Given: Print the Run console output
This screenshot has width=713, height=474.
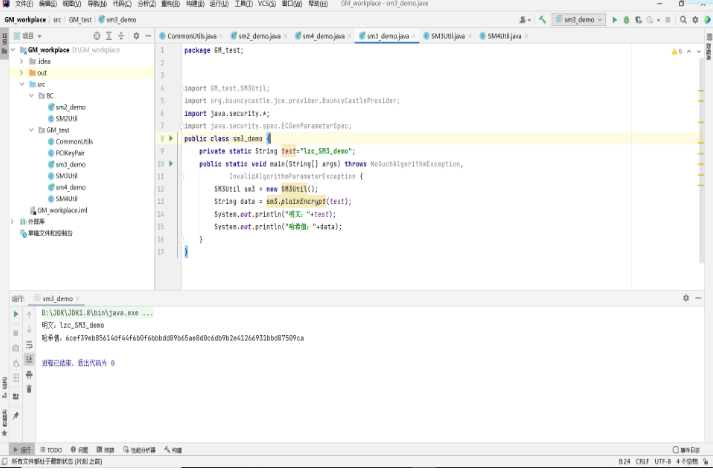Looking at the screenshot, I should point(29,375).
